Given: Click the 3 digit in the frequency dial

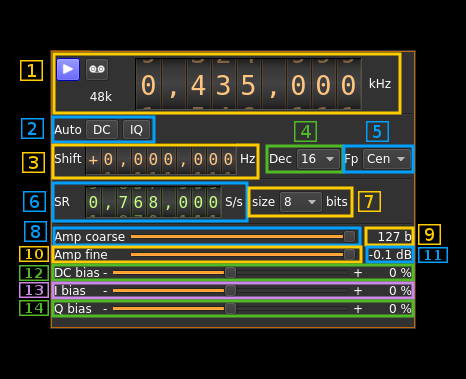Looking at the screenshot, I should tap(223, 85).
